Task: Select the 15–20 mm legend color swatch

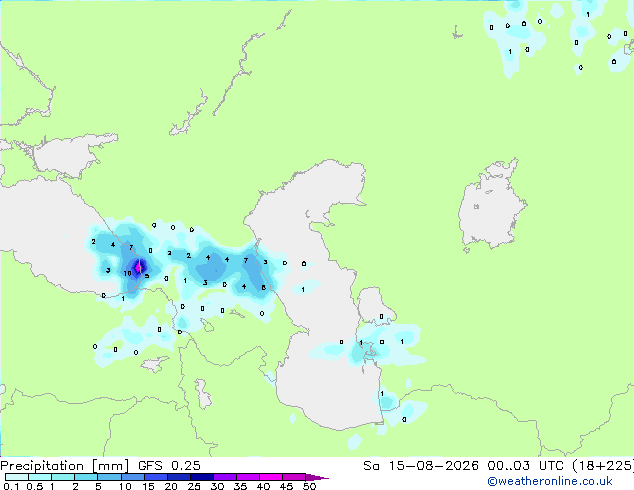Action: pos(156,477)
